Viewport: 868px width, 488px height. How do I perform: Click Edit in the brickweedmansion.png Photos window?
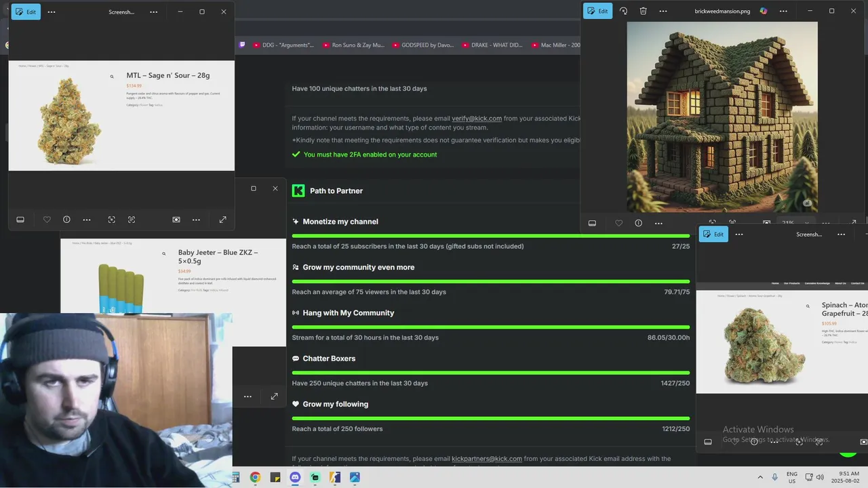tap(597, 11)
